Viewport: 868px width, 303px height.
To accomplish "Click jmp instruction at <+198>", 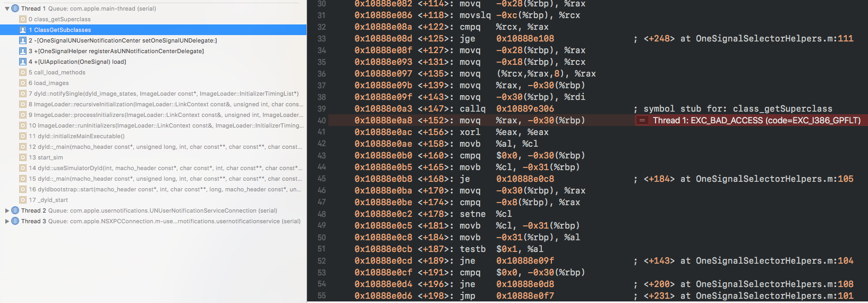I will 467,296.
